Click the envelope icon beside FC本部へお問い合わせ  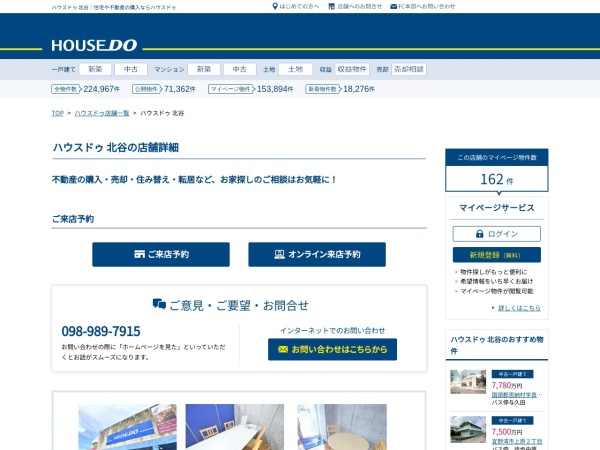[393, 7]
